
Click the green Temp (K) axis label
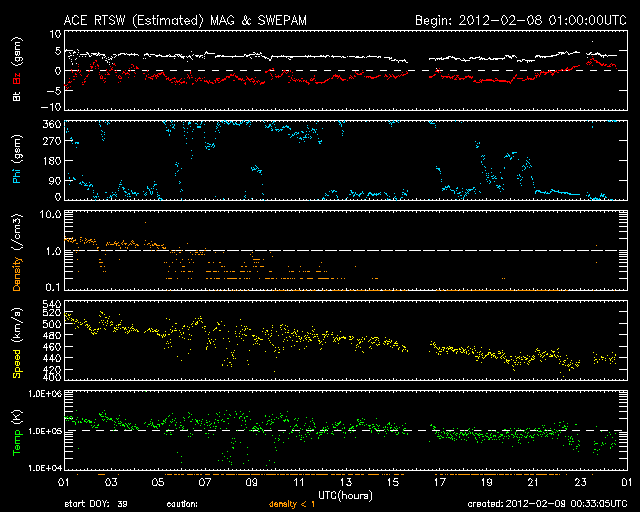click(16, 433)
